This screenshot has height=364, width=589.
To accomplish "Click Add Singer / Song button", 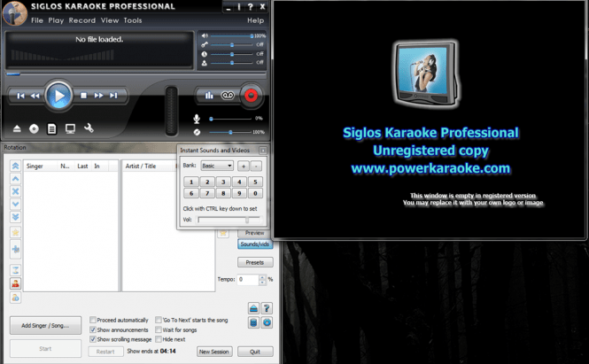I will (45, 325).
